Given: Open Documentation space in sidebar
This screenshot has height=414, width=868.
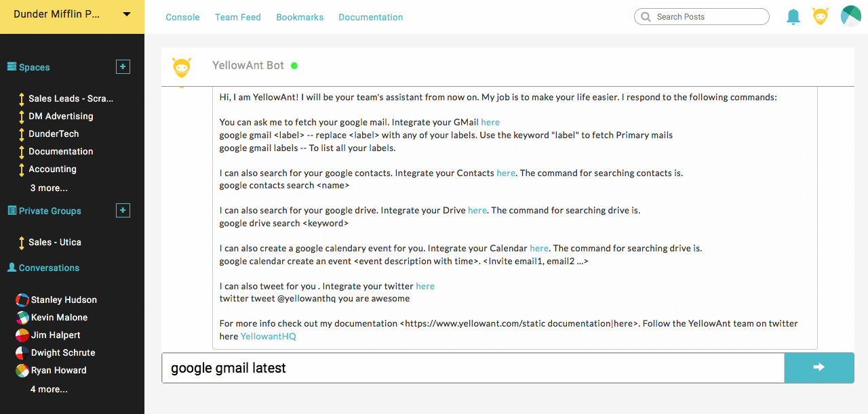Looking at the screenshot, I should point(61,151).
